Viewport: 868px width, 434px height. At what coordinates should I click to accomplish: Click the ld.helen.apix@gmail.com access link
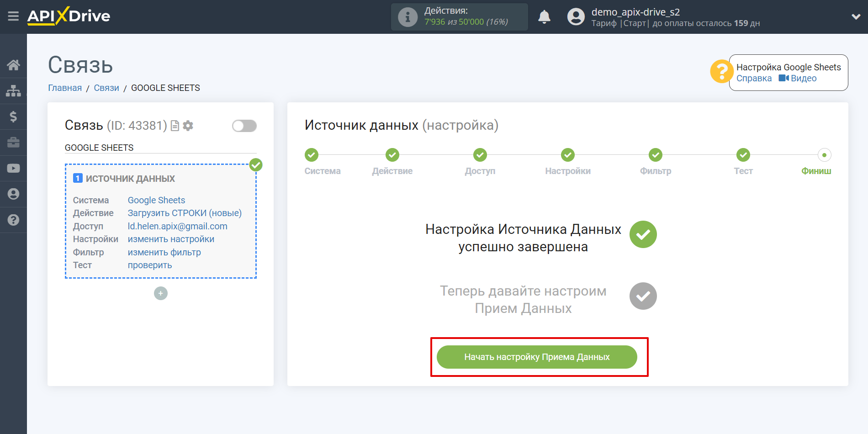177,226
